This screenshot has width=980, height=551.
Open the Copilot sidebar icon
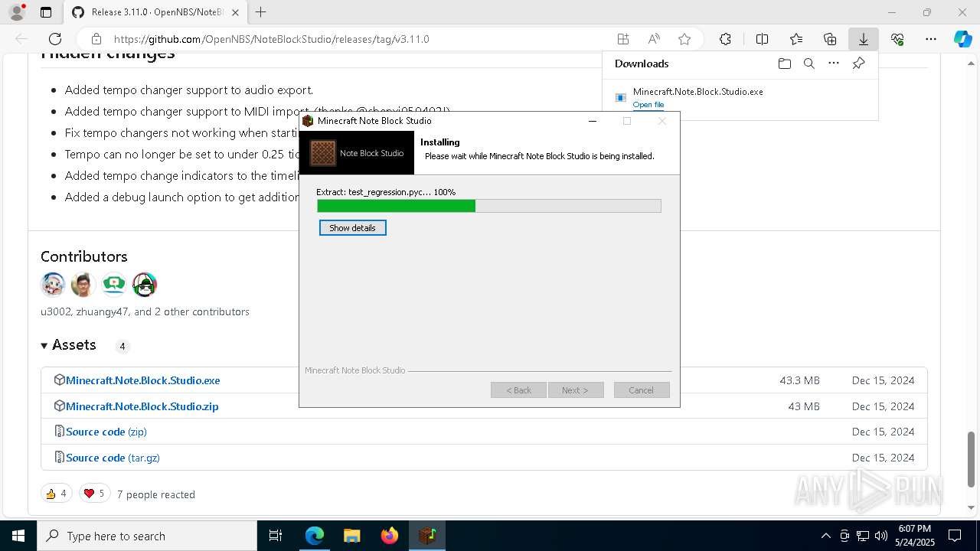(962, 39)
